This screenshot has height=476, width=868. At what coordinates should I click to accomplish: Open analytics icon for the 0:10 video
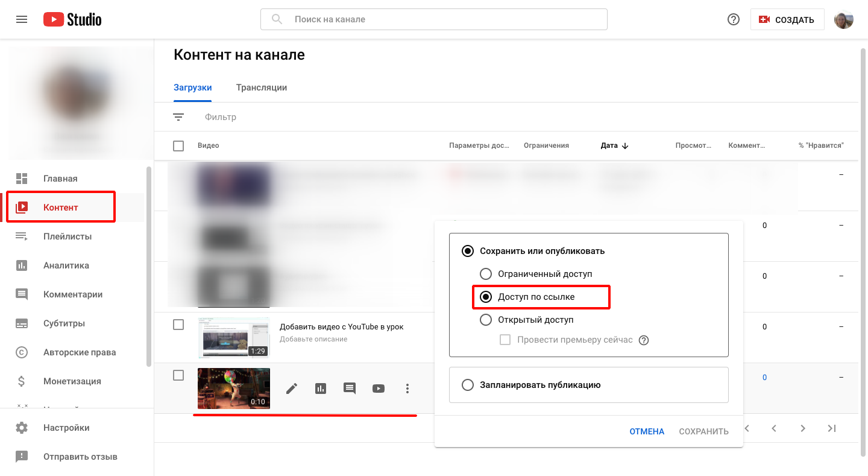click(321, 389)
